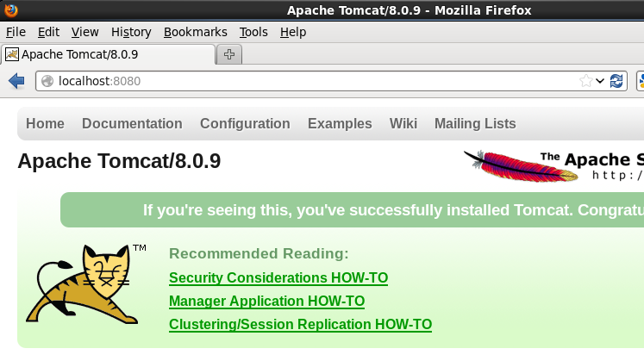Screen dimensions: 644x361
Task: Bookmark this page with the star icon
Action: (x=586, y=81)
